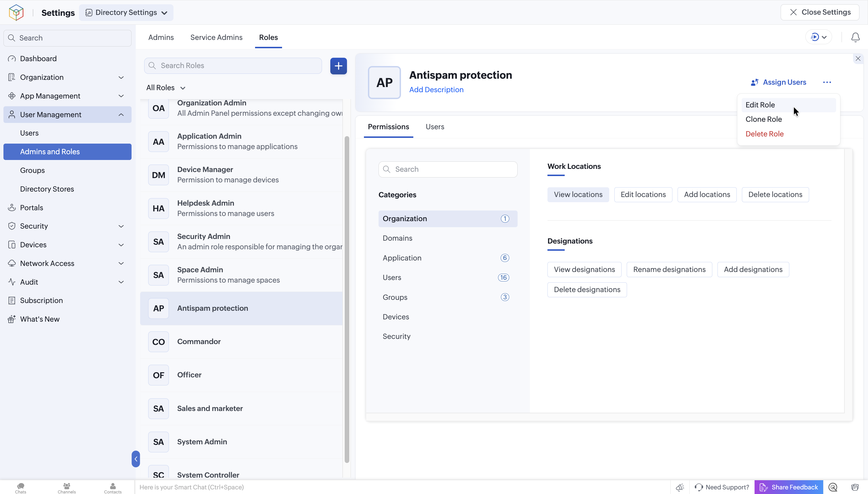Click the Search Roles field
The height and width of the screenshot is (494, 868).
click(x=233, y=66)
